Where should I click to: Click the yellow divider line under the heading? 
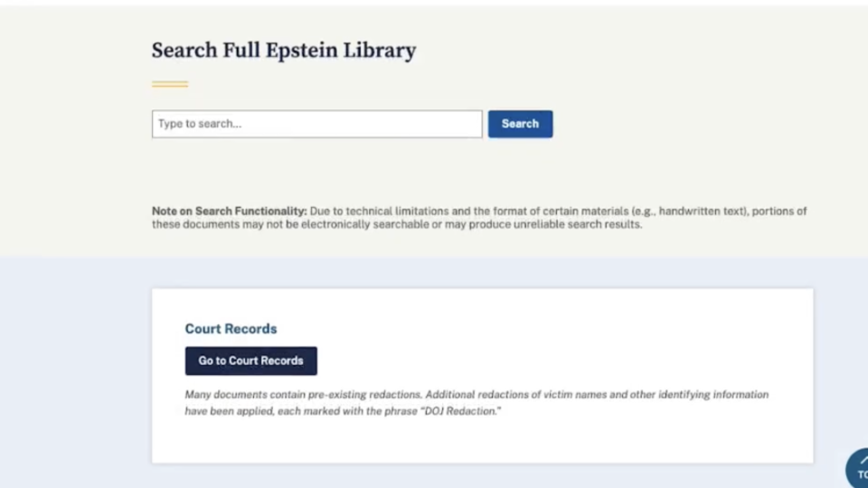(x=170, y=84)
